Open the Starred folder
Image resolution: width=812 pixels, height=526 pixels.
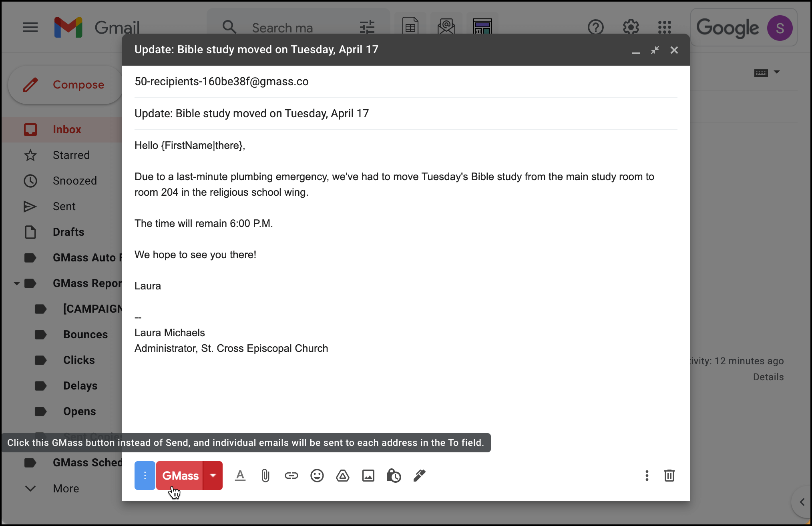[x=62, y=155]
